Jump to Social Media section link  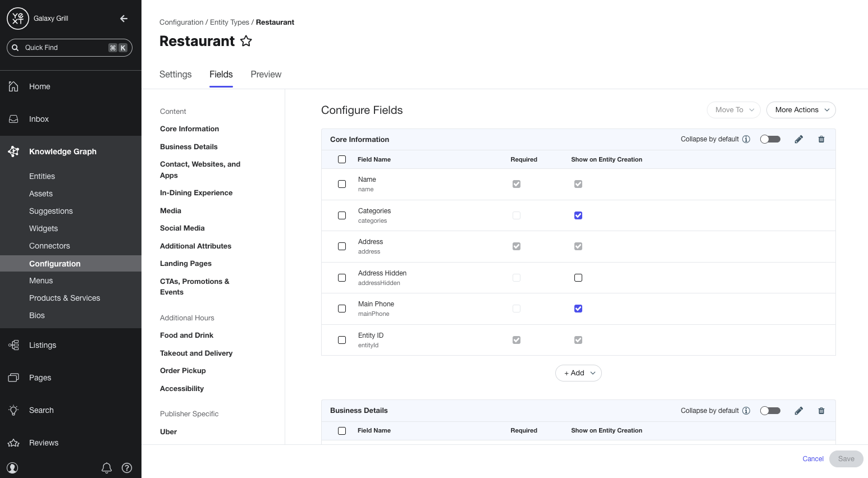click(182, 228)
